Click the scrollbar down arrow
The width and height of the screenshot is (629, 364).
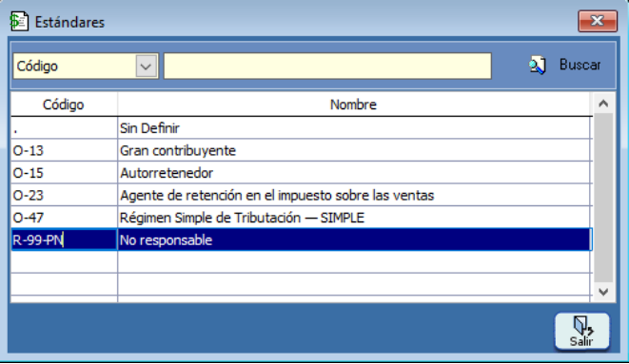click(603, 292)
